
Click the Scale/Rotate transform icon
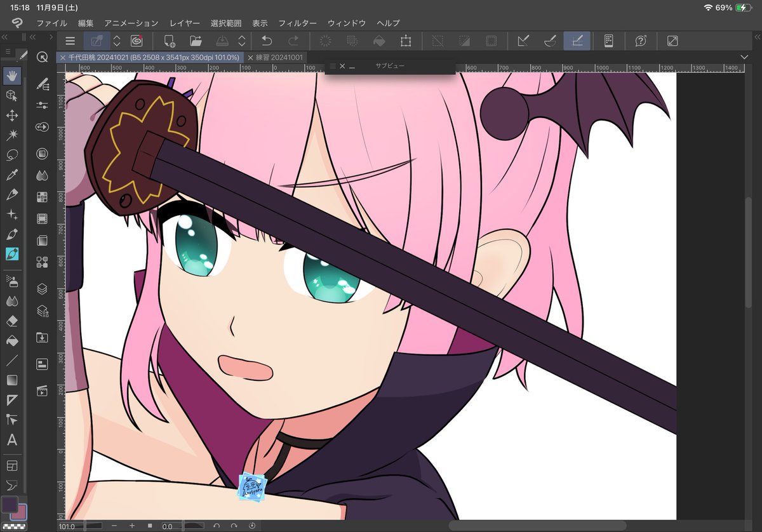tap(405, 41)
